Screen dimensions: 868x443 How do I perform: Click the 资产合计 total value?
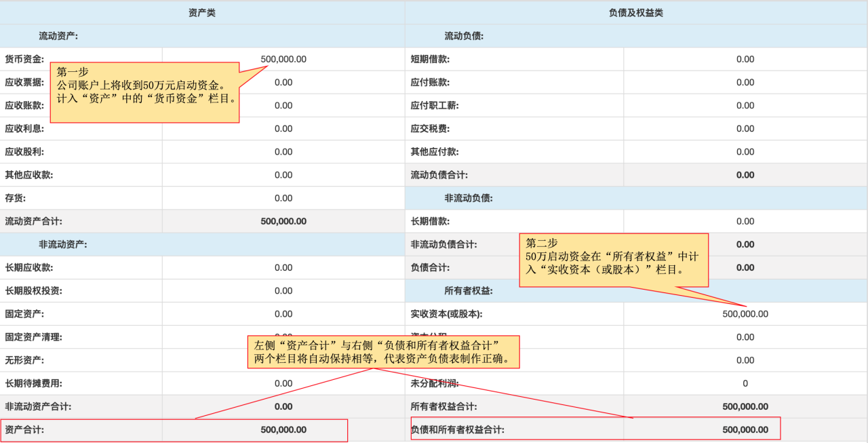click(283, 429)
